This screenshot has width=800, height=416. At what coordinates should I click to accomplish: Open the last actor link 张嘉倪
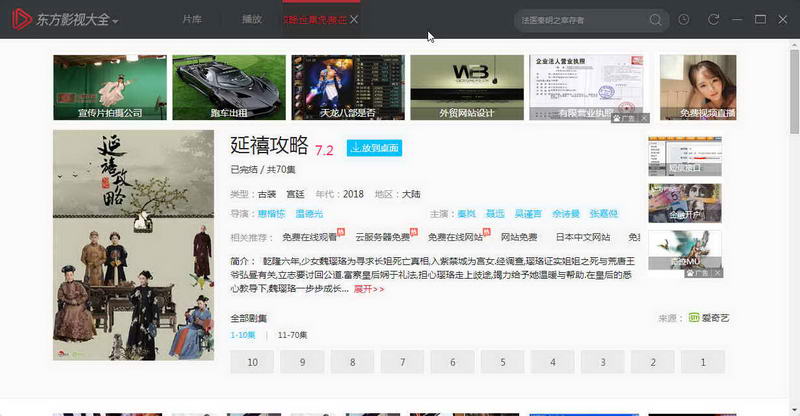pyautogui.click(x=604, y=214)
